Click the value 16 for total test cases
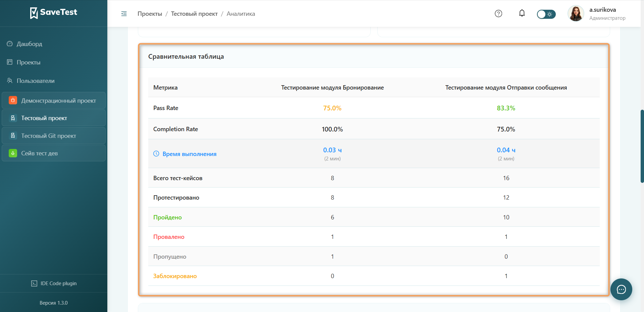Image resolution: width=644 pixels, height=312 pixels. (x=506, y=178)
